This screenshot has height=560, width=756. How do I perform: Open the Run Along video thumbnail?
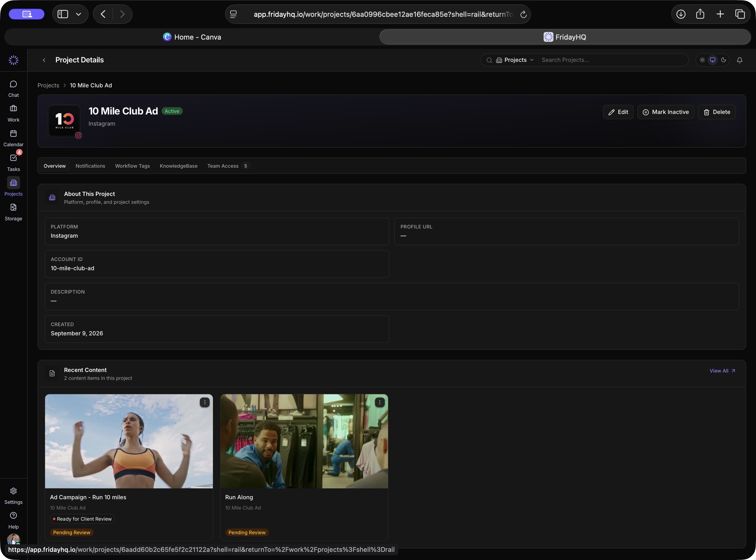(x=304, y=441)
